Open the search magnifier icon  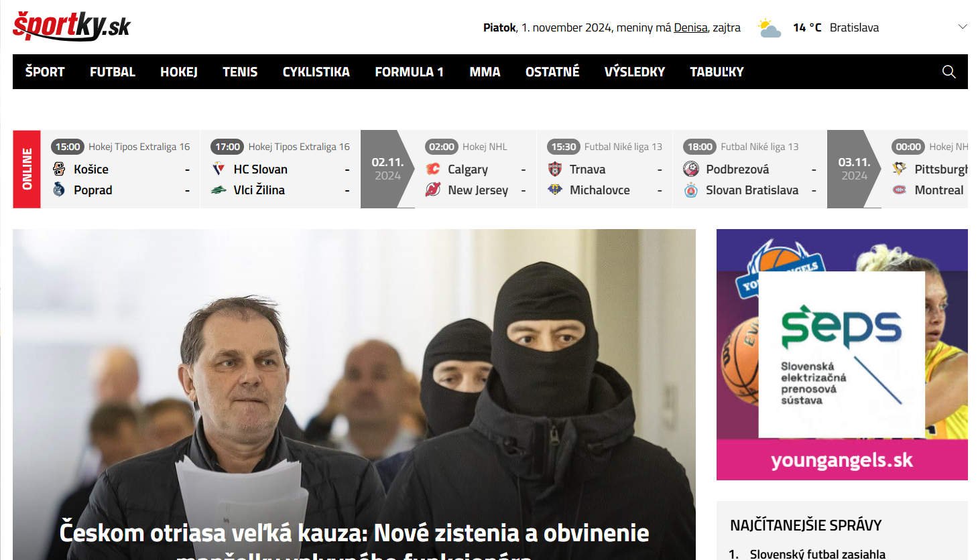[x=948, y=72]
